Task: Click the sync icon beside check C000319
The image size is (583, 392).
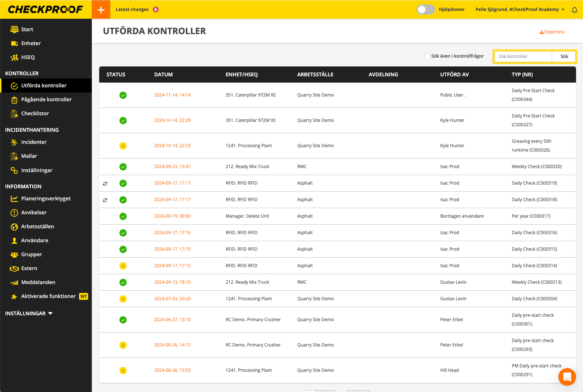Action: tap(105, 184)
